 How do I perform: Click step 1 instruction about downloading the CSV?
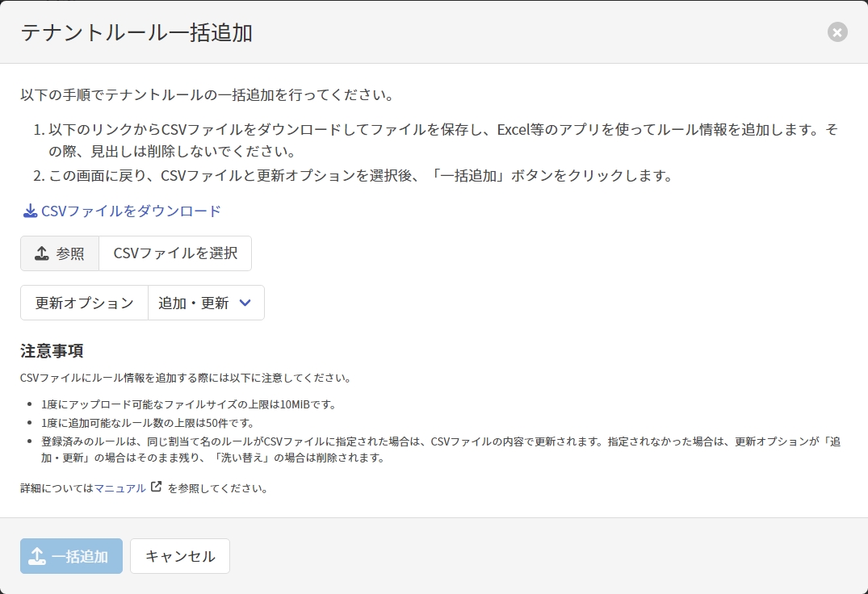click(436, 140)
